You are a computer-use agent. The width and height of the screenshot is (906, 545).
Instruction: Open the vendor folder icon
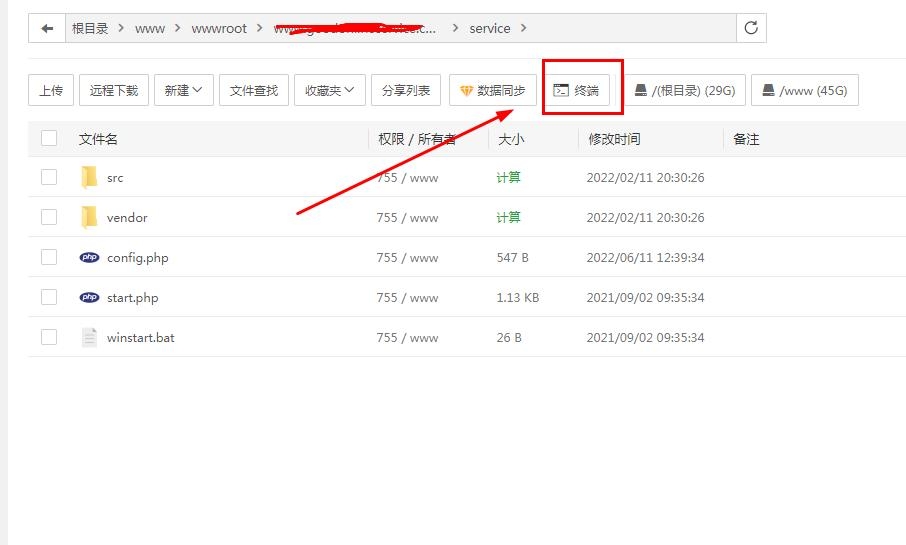(89, 217)
